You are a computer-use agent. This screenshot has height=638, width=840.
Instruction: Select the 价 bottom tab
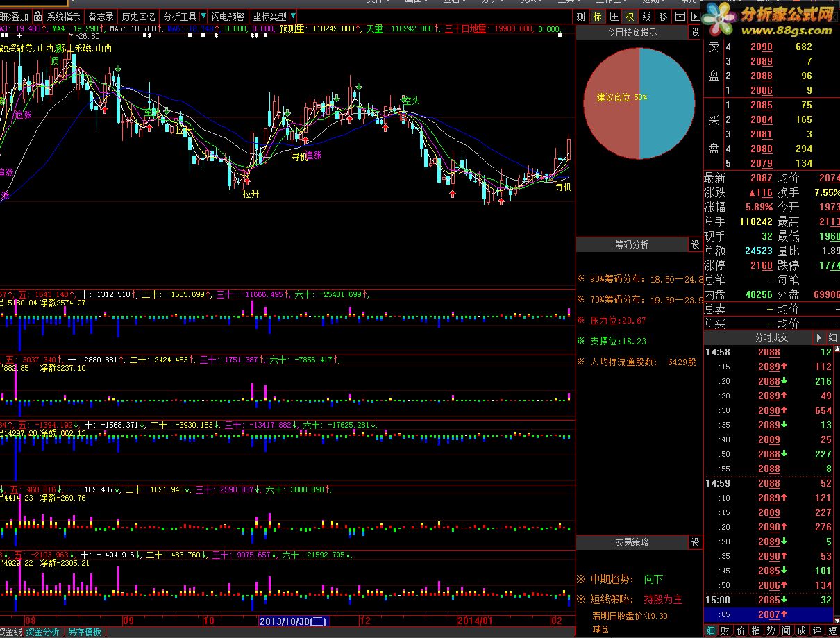tap(741, 630)
